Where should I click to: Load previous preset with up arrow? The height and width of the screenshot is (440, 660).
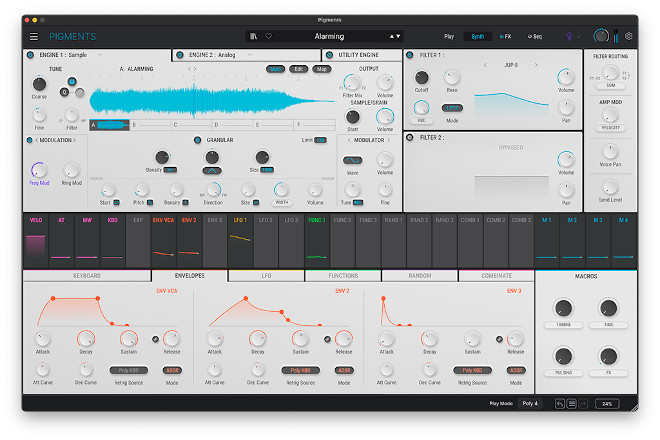(391, 36)
